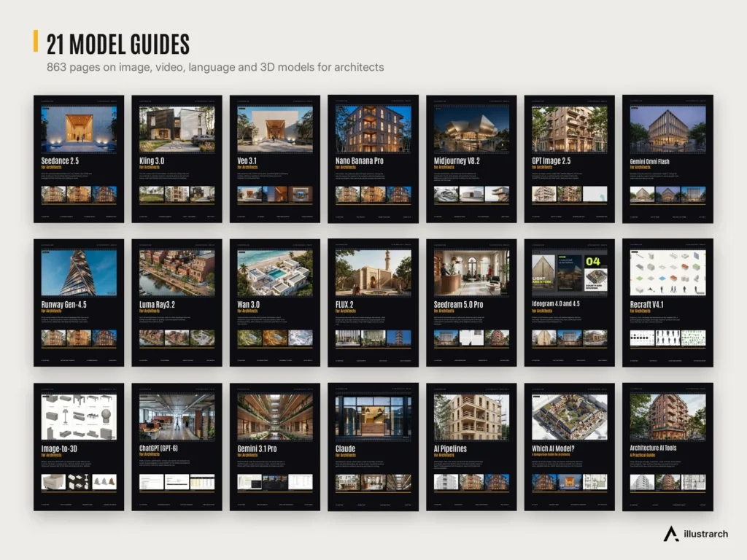Click the Which AI Model? title text
Screen dimensions: 747x560
pyautogui.click(x=553, y=448)
